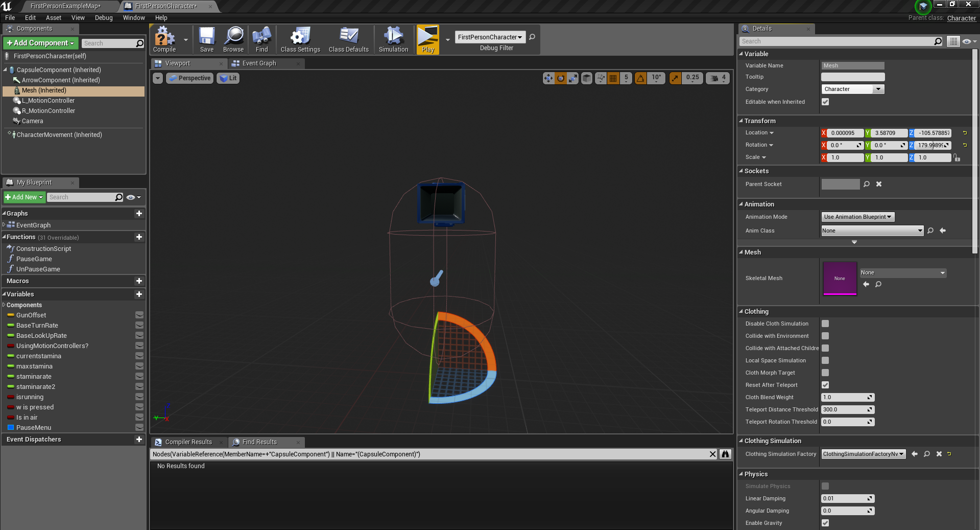Click the binoculars find-in-blueprints icon

click(725, 454)
